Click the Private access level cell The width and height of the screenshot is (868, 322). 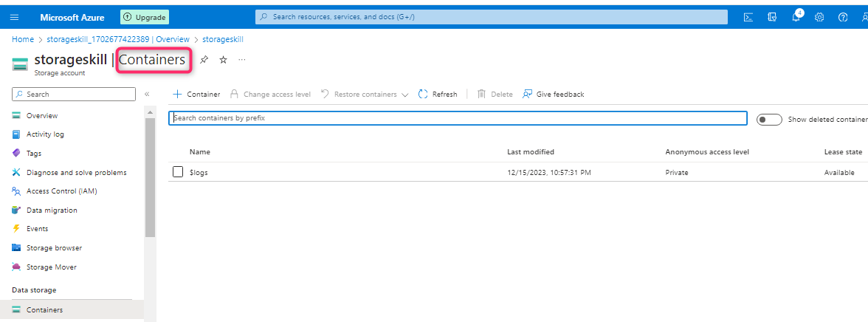(x=676, y=172)
